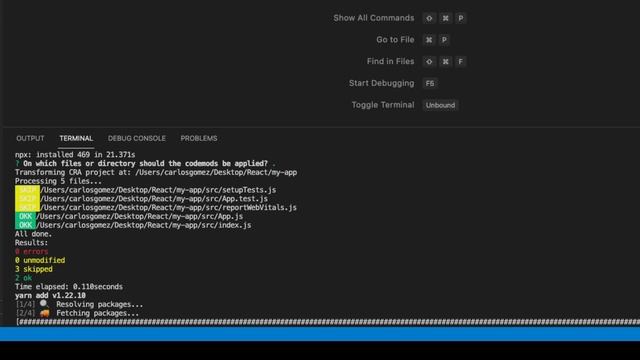Click the 'Processing 5 files...' line
Viewport: 640px width, 360px height.
58,181
